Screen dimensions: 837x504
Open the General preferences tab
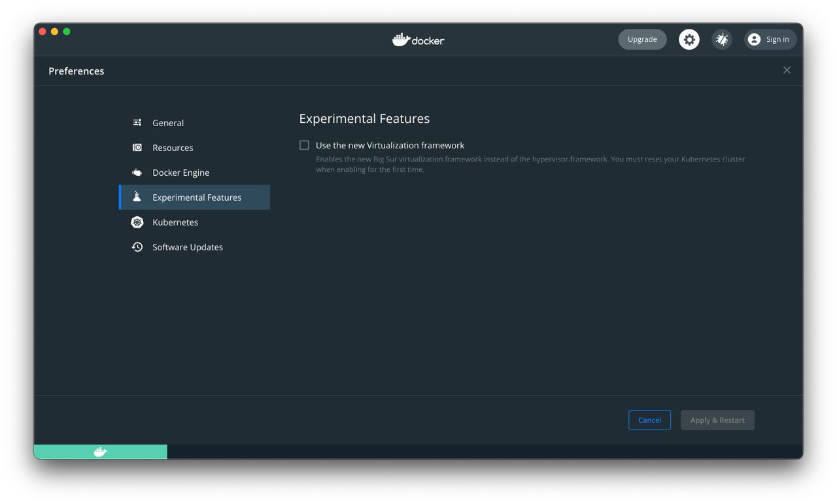pyautogui.click(x=168, y=123)
